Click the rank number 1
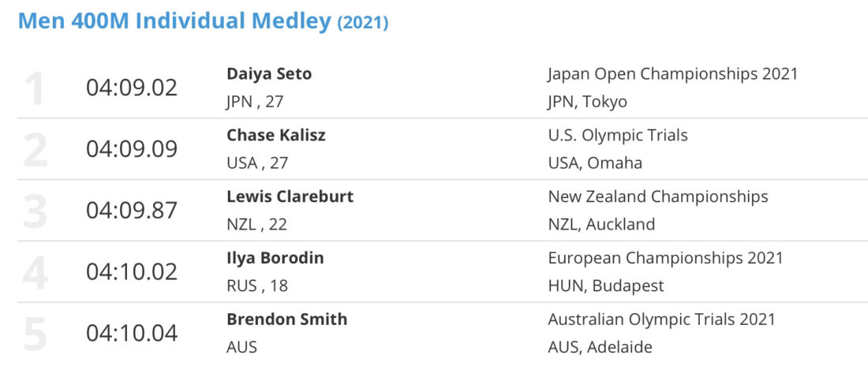868x377 pixels. [34, 88]
